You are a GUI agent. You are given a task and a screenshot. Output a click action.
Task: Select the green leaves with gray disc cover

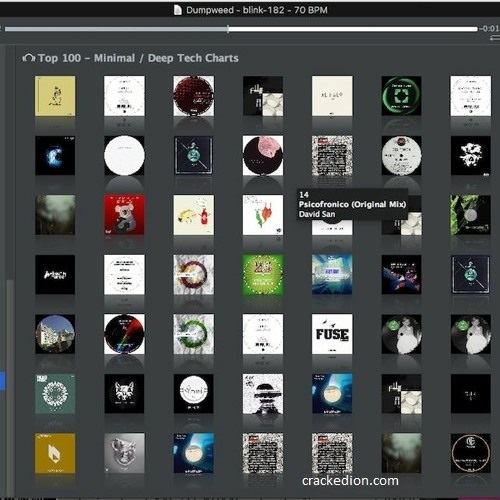[471, 215]
